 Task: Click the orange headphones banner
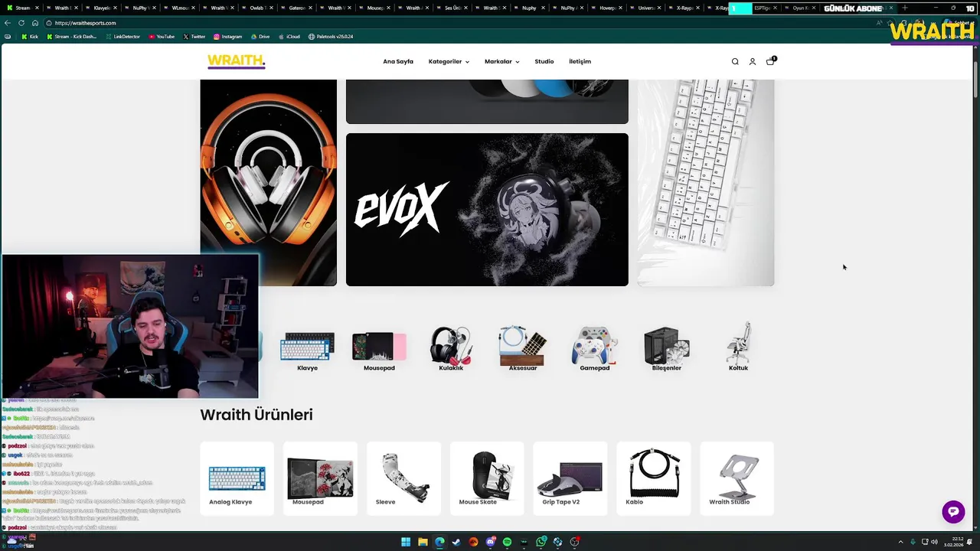[268, 167]
